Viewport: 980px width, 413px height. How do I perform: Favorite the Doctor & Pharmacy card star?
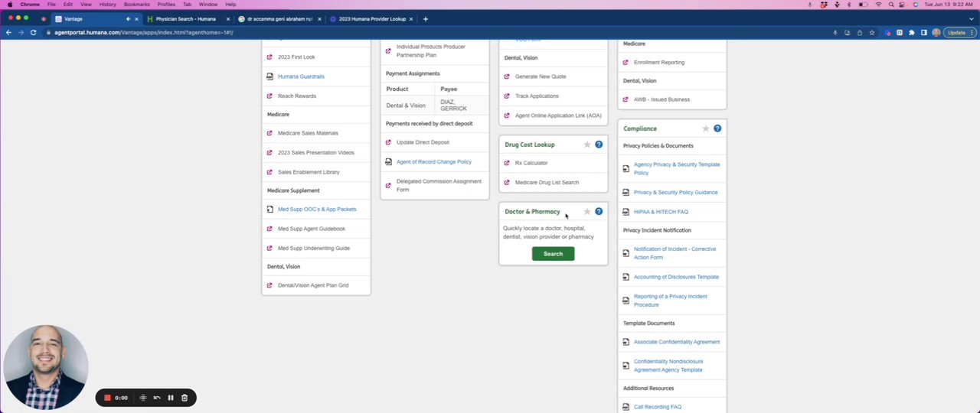pyautogui.click(x=587, y=212)
